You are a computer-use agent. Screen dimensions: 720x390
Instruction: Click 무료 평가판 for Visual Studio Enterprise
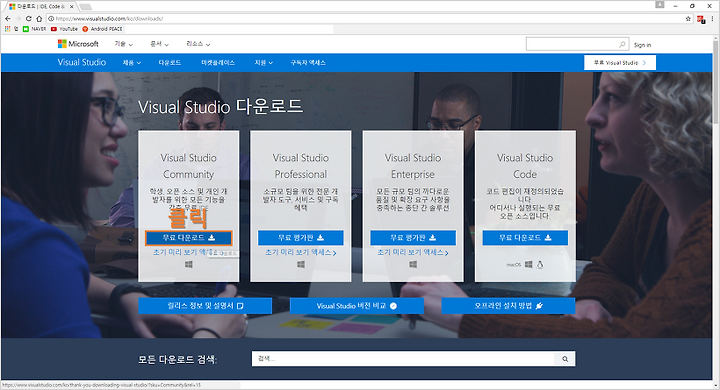[413, 238]
